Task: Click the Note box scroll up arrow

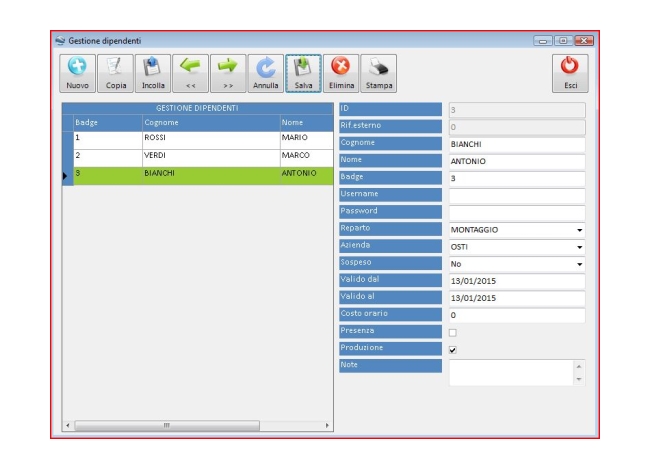Action: pyautogui.click(x=579, y=366)
